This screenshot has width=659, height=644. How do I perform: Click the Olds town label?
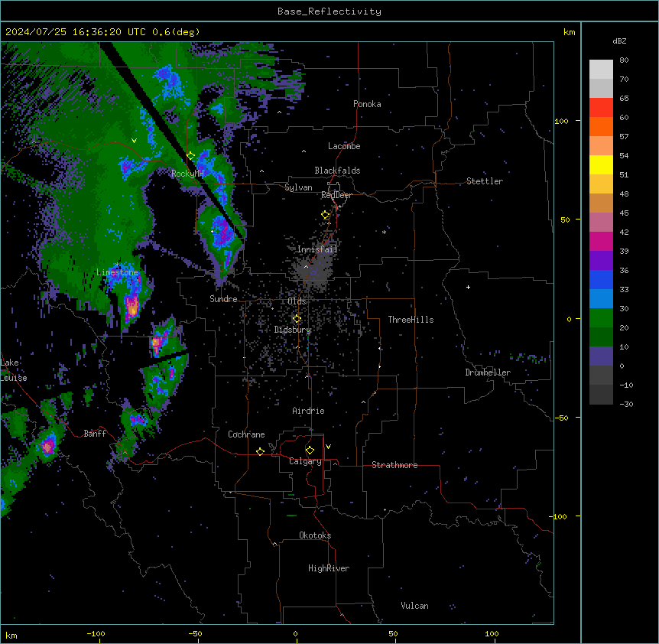coord(297,301)
